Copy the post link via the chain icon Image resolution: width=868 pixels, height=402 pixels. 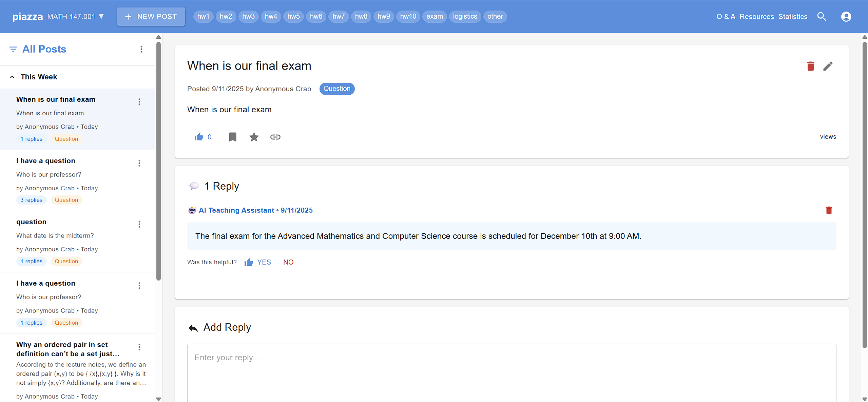coord(275,137)
